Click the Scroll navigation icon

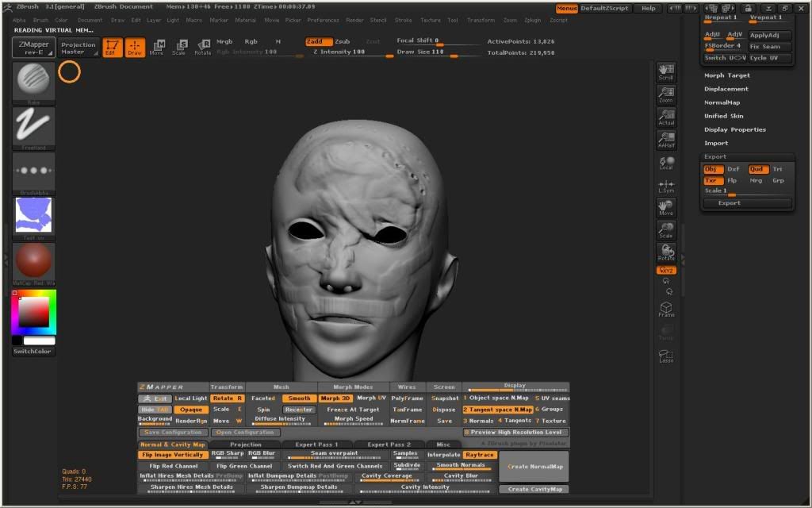pos(666,71)
